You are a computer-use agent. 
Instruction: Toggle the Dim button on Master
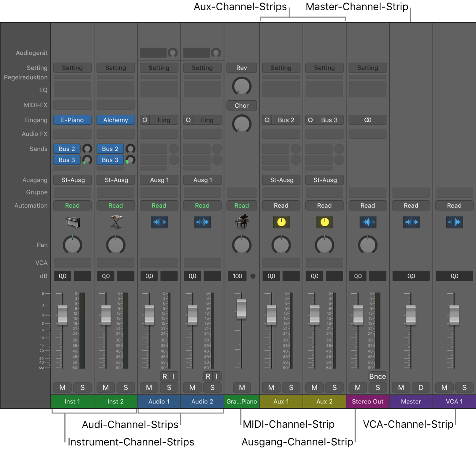pyautogui.click(x=421, y=387)
